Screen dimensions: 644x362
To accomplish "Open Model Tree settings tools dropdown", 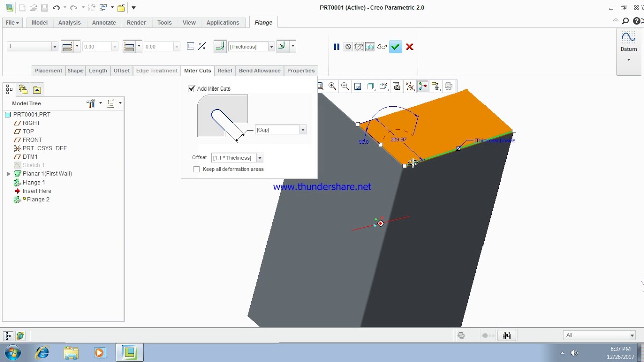I will [x=94, y=103].
